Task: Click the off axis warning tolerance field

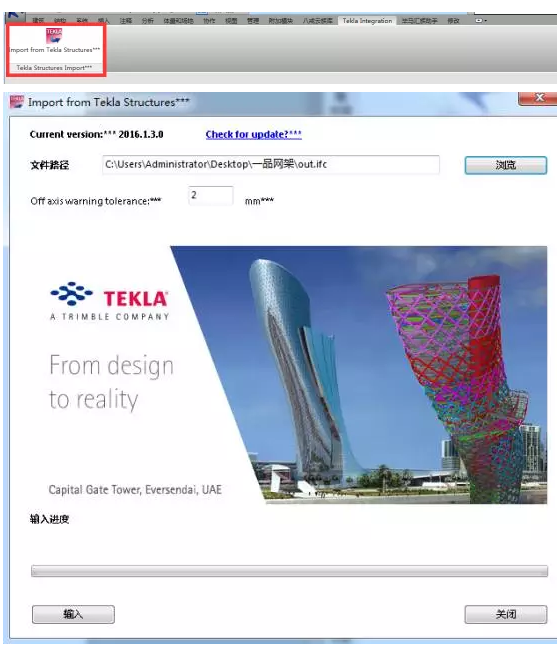Action: [x=211, y=196]
